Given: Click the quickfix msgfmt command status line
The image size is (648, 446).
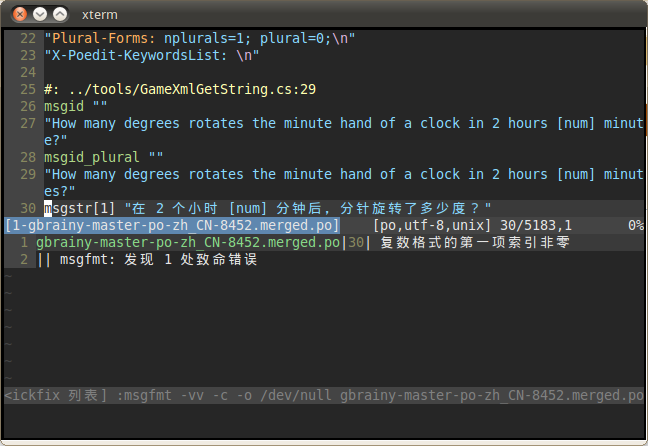Looking at the screenshot, I should click(x=324, y=395).
